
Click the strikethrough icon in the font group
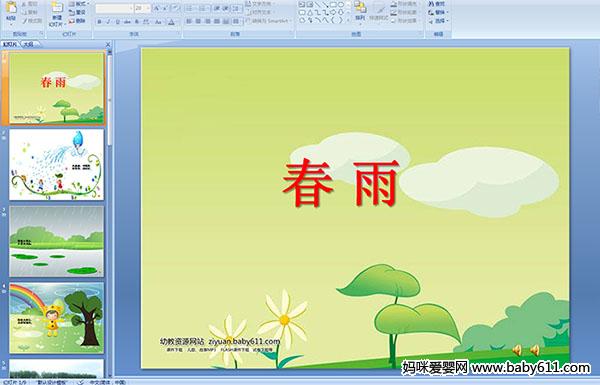tap(127, 22)
